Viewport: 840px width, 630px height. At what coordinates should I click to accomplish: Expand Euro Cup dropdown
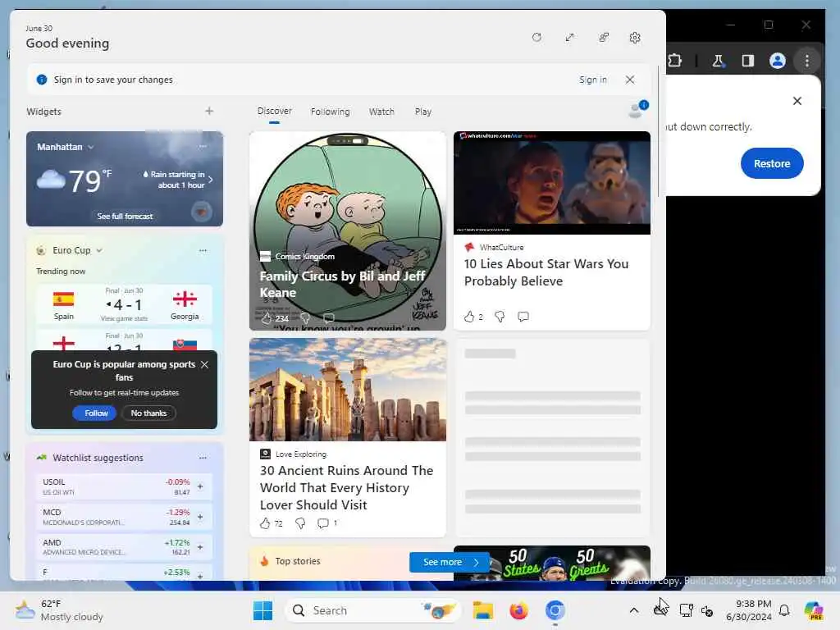click(x=99, y=250)
